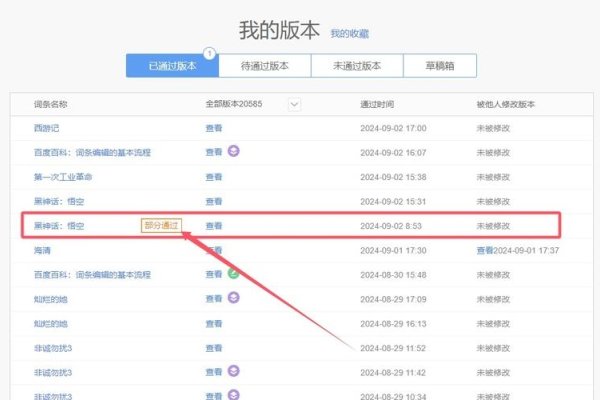Viewport: 600px width, 400px height.
Task: Open 黑神话:悟空 entry passed at 8:53
Action: click(59, 226)
